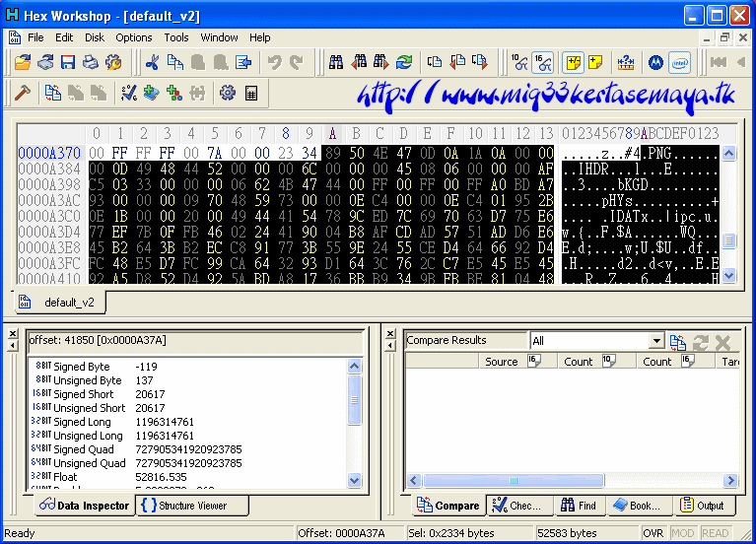The image size is (756, 544).
Task: Close the Compare Results panel with X
Action: pos(390,333)
